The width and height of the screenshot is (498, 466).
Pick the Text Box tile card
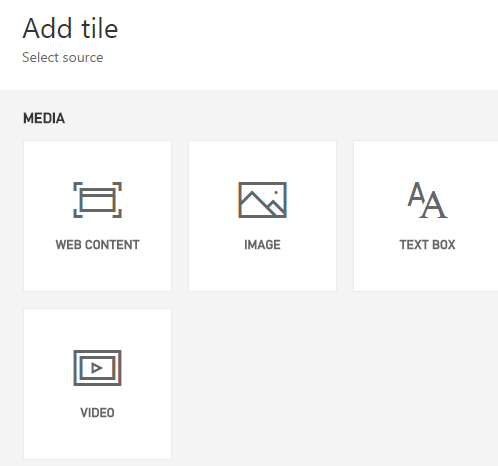pos(426,216)
